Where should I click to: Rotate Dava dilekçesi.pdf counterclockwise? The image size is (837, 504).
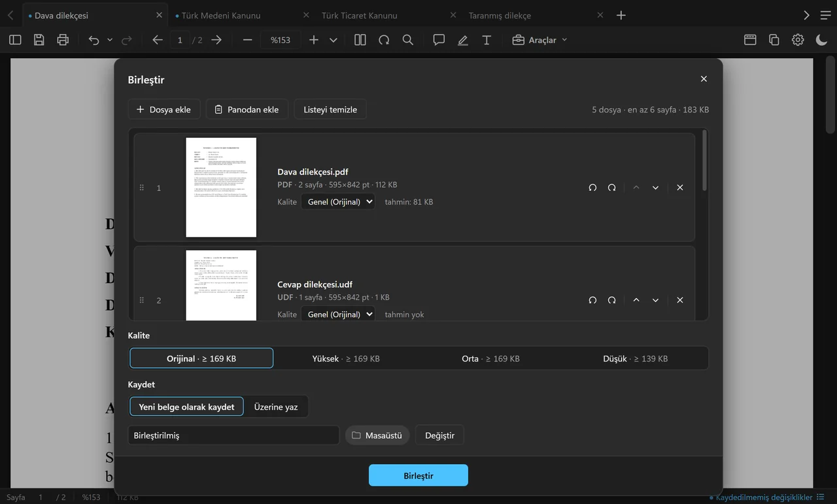[592, 188]
